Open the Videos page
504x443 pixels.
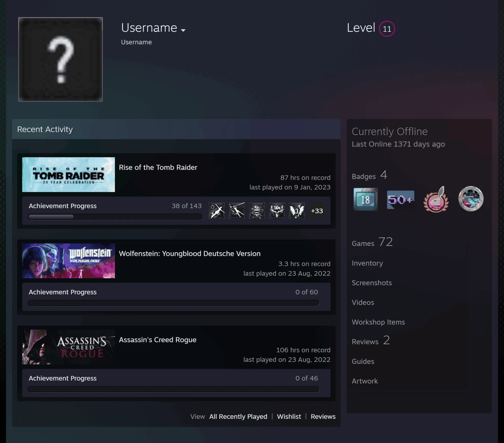pyautogui.click(x=363, y=302)
